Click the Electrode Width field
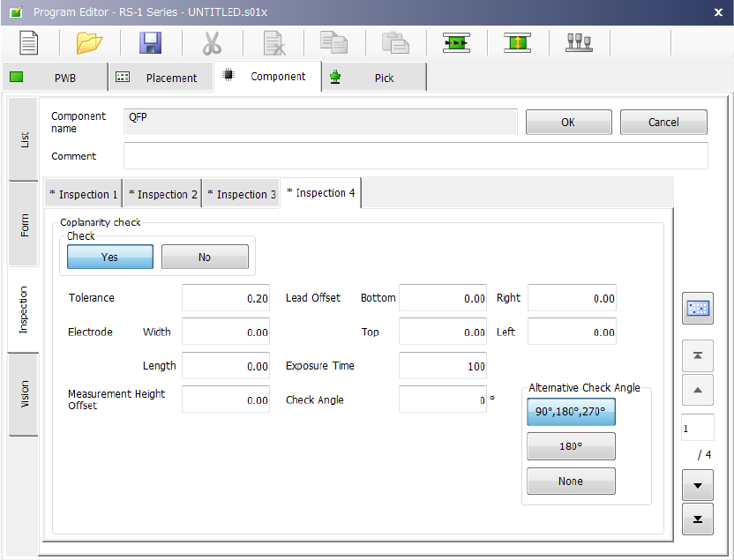734x560 pixels. coord(226,332)
